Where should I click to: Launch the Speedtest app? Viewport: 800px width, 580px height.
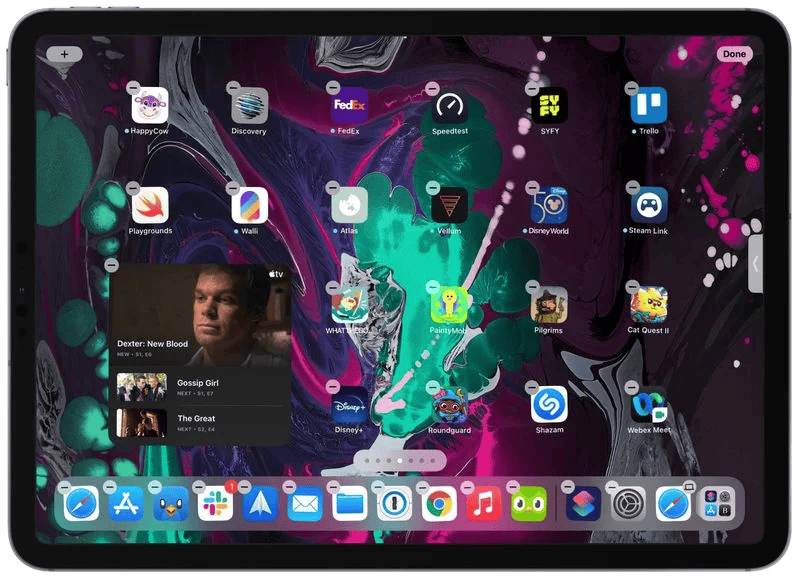coord(449,106)
